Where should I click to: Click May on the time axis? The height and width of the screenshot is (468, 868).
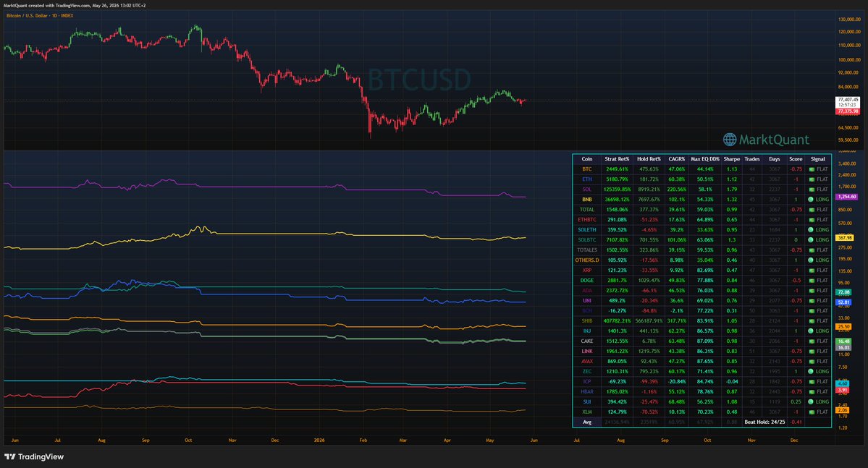pyautogui.click(x=489, y=441)
